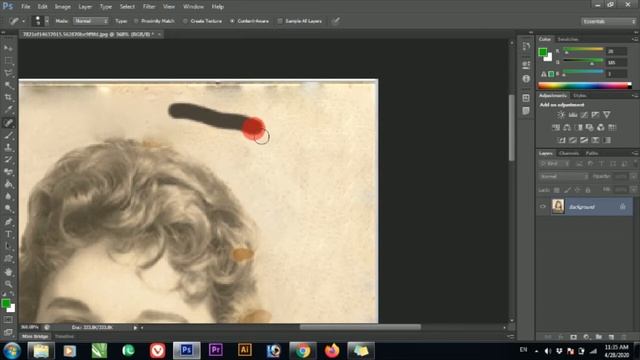The width and height of the screenshot is (640, 360).
Task: Select the Spot Healing Brush tool
Action: point(8,122)
